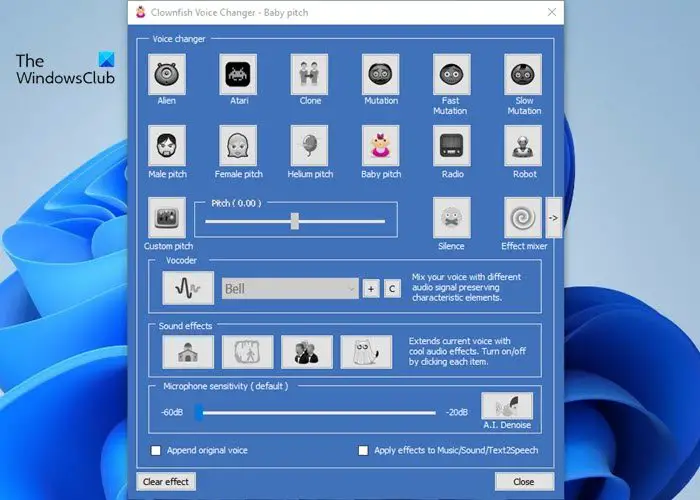Toggle the crowd people sound effect
Screen dimensions: 700x500
tap(307, 352)
